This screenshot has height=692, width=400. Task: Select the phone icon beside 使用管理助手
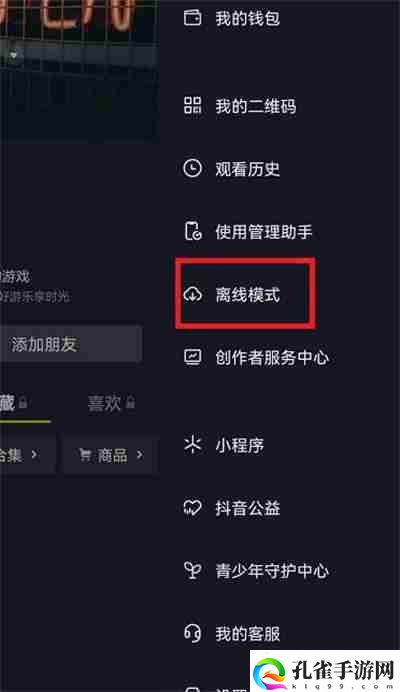[192, 231]
